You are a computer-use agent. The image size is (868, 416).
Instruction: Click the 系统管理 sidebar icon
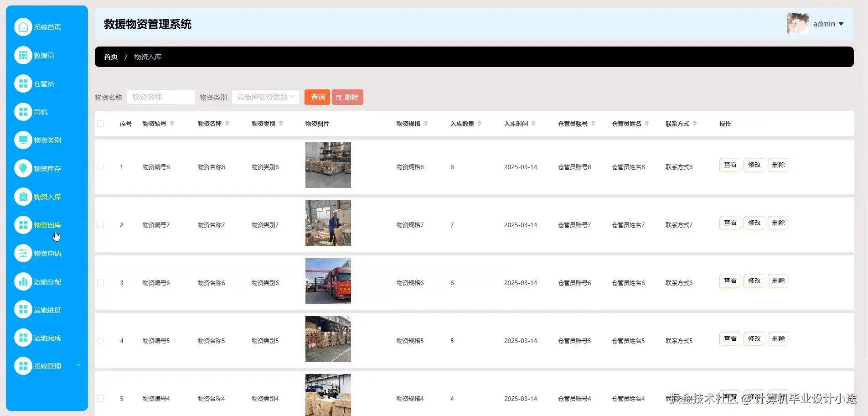click(23, 366)
